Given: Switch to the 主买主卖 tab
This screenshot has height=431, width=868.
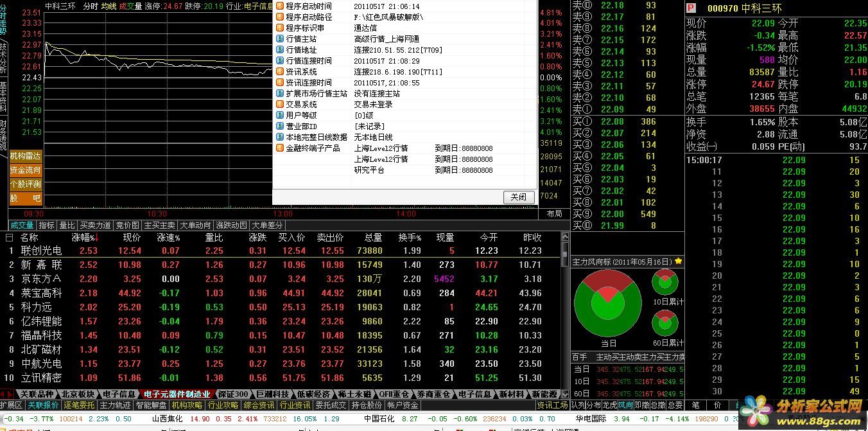Looking at the screenshot, I should (x=159, y=225).
